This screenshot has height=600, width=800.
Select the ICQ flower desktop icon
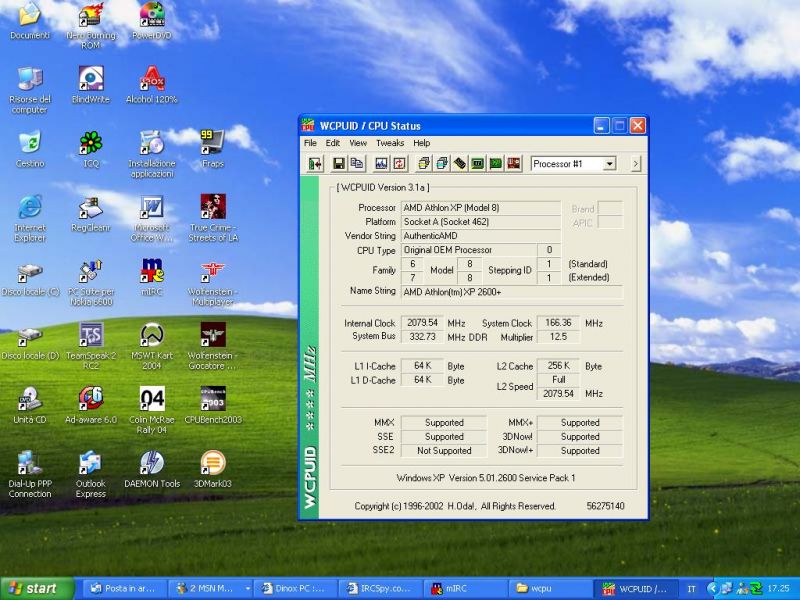[x=91, y=149]
